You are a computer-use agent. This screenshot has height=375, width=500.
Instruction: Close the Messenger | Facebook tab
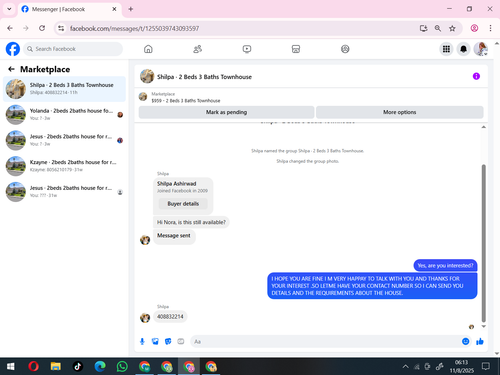(x=114, y=9)
